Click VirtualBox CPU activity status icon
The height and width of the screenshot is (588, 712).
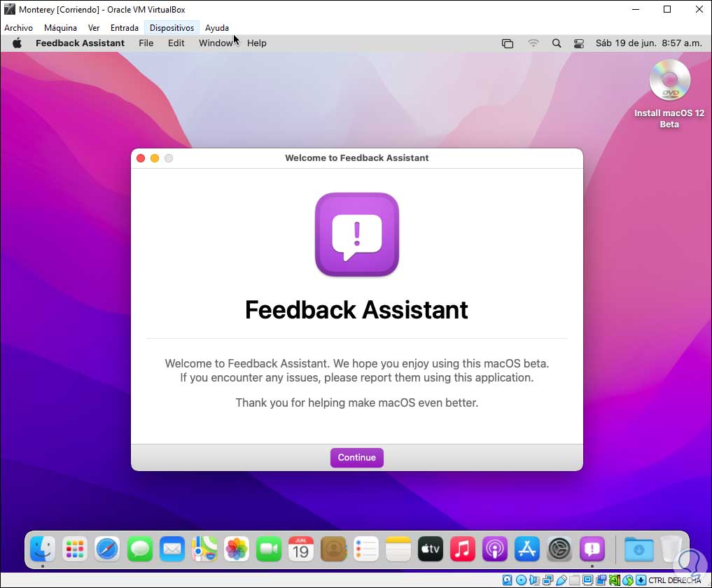pos(615,580)
